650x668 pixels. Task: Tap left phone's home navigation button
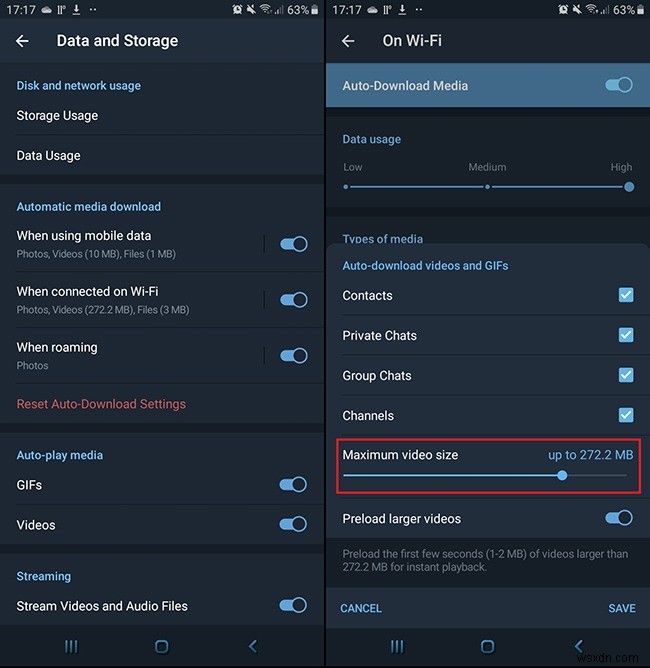(x=162, y=646)
